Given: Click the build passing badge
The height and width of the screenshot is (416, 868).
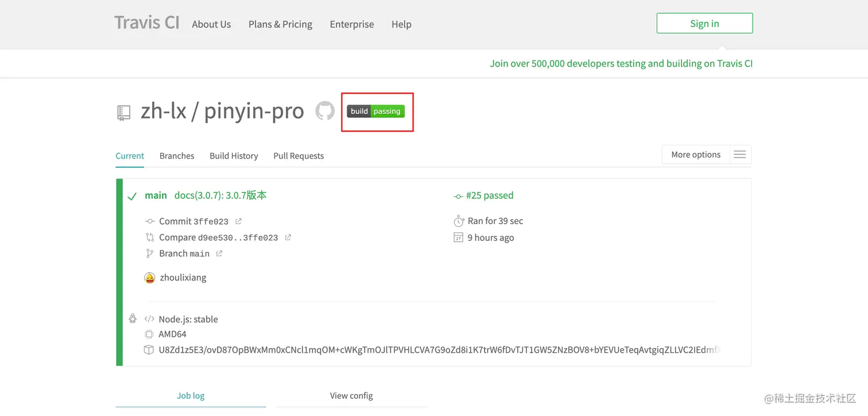Looking at the screenshot, I should pyautogui.click(x=376, y=111).
